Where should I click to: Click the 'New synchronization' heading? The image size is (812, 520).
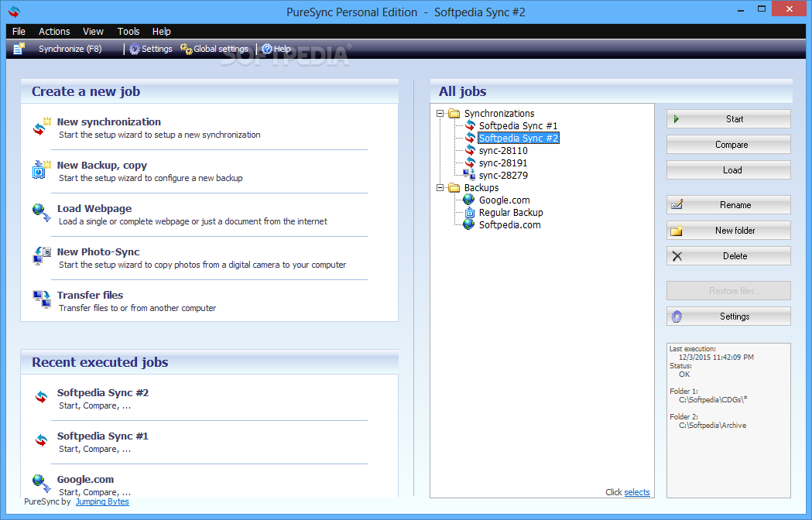click(x=108, y=121)
